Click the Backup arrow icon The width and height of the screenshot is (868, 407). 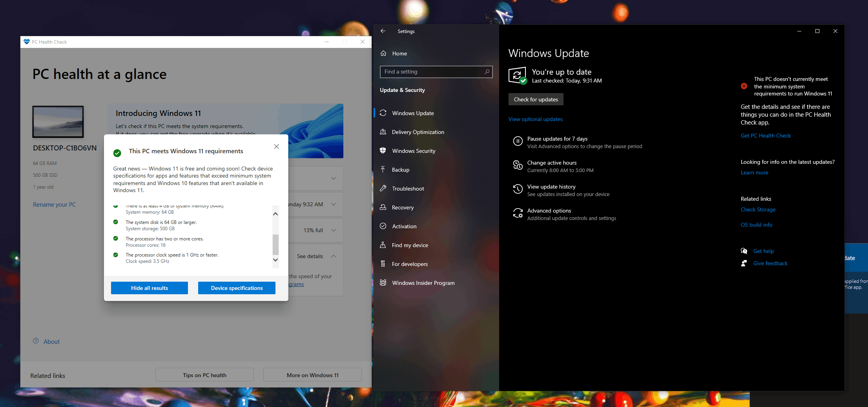click(383, 170)
